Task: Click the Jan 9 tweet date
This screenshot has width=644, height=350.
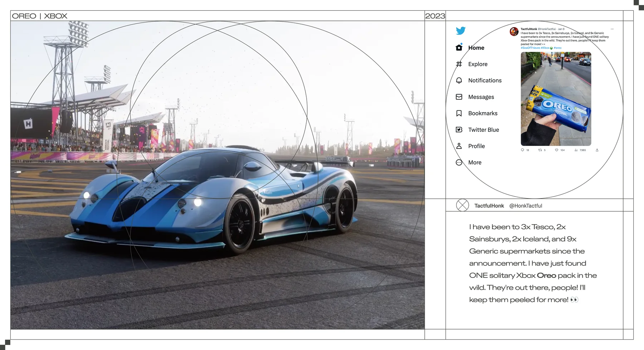Action: [x=561, y=29]
